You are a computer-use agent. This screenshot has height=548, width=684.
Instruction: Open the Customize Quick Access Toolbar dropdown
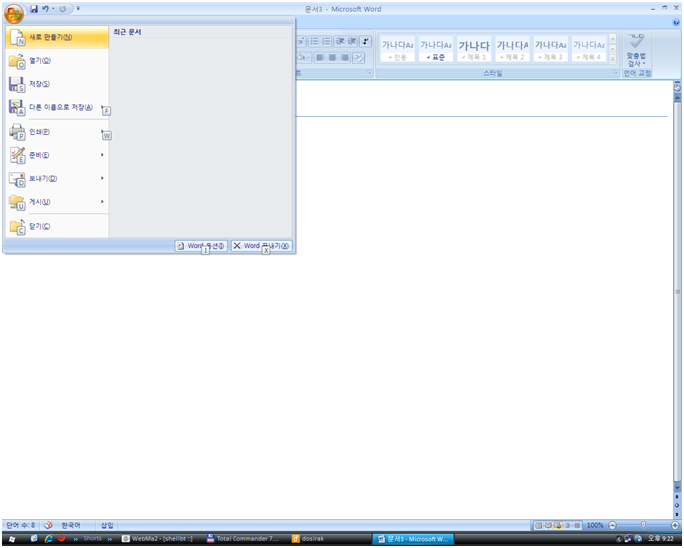78,9
